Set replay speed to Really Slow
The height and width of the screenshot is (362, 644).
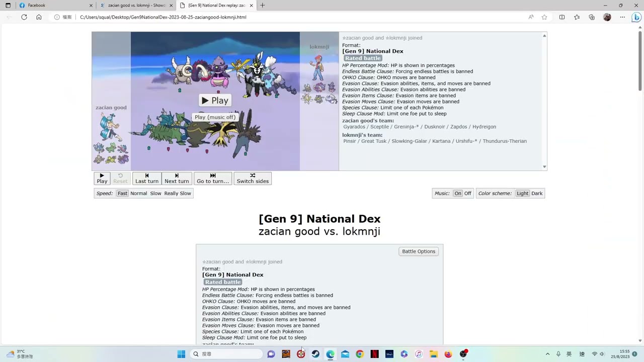[178, 193]
